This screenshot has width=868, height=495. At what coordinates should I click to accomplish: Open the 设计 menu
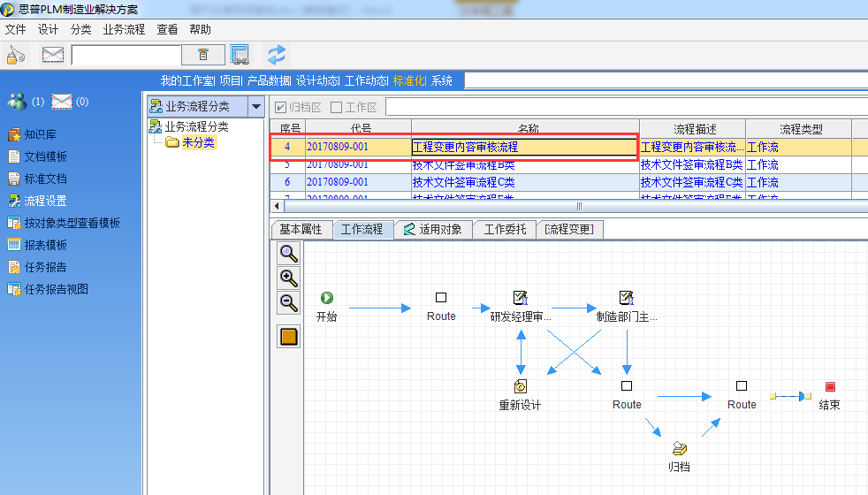tap(48, 29)
